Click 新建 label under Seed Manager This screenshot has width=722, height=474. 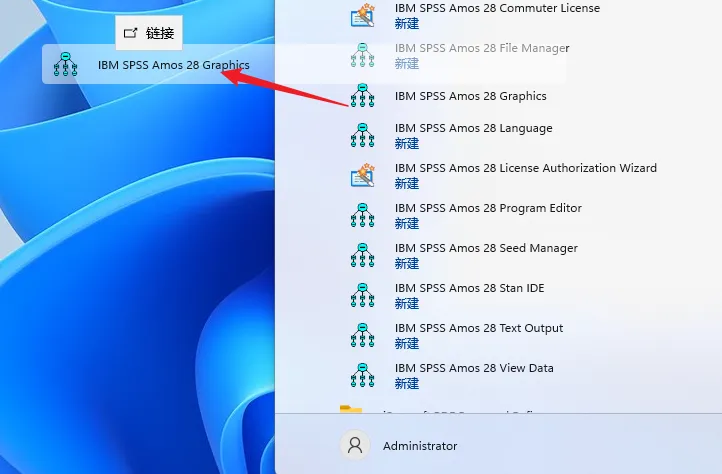click(407, 264)
